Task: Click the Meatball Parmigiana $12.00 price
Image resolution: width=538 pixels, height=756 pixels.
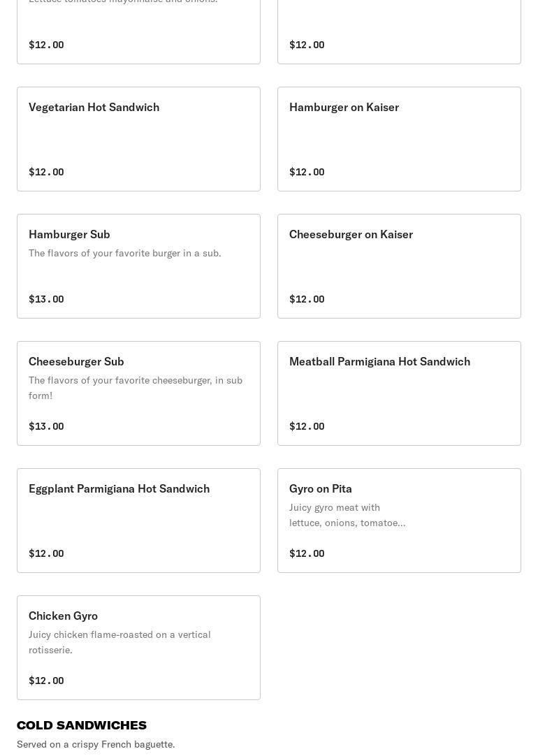Action: [x=307, y=426]
